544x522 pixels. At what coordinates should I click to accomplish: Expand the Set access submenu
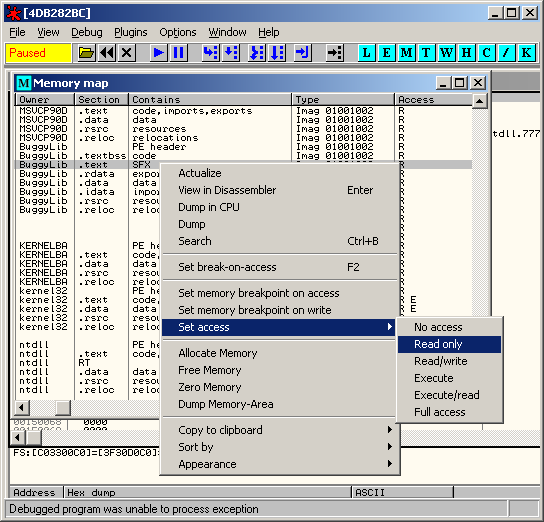(x=279, y=327)
